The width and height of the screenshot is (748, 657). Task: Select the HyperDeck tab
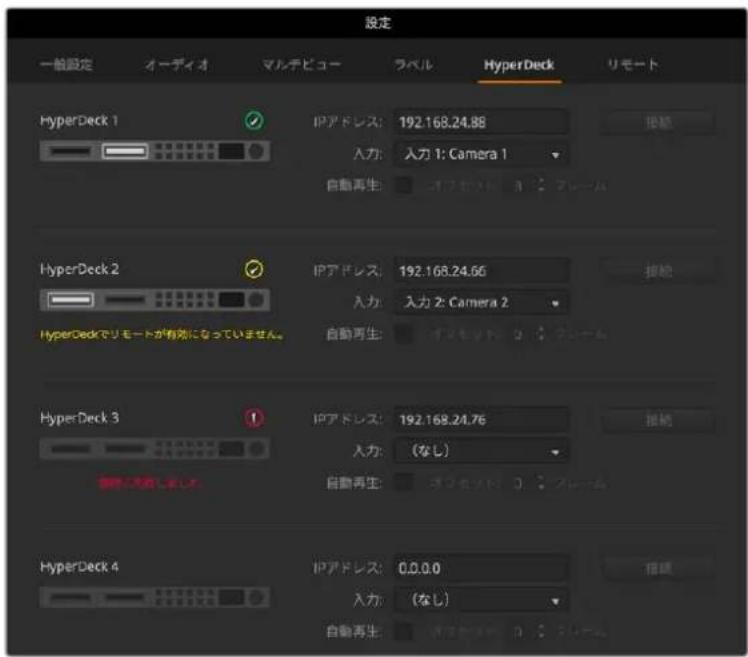(x=519, y=65)
